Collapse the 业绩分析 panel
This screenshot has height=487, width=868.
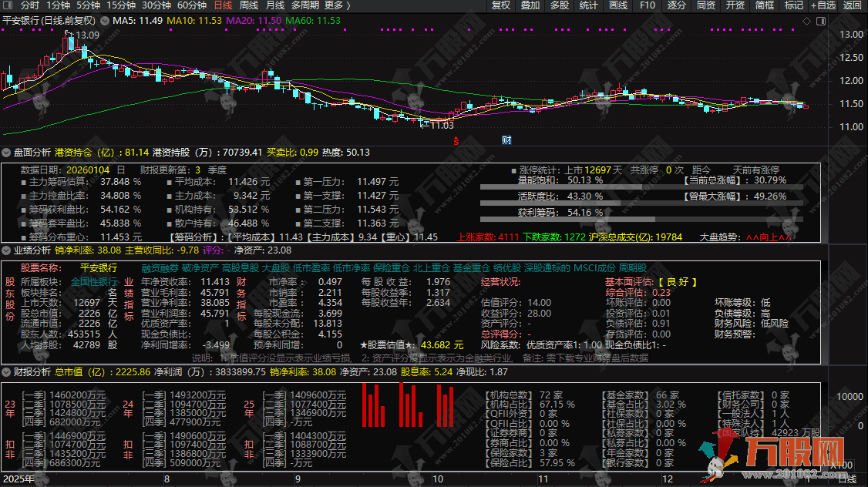click(8, 250)
